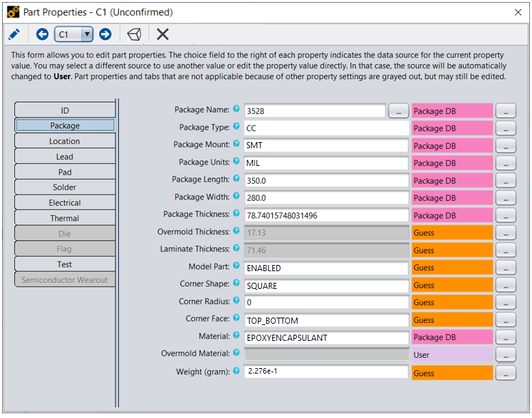Click the Package Width field showing 280.0

coord(326,197)
